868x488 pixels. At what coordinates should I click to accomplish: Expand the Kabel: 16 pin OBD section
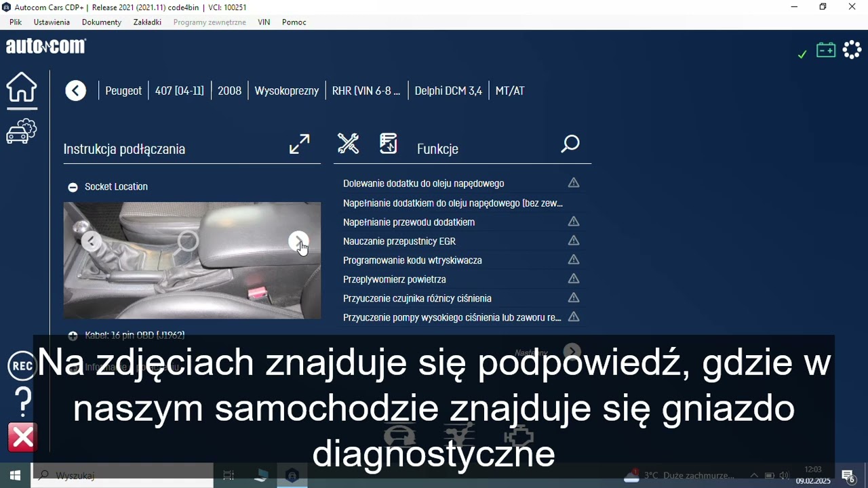click(x=73, y=335)
